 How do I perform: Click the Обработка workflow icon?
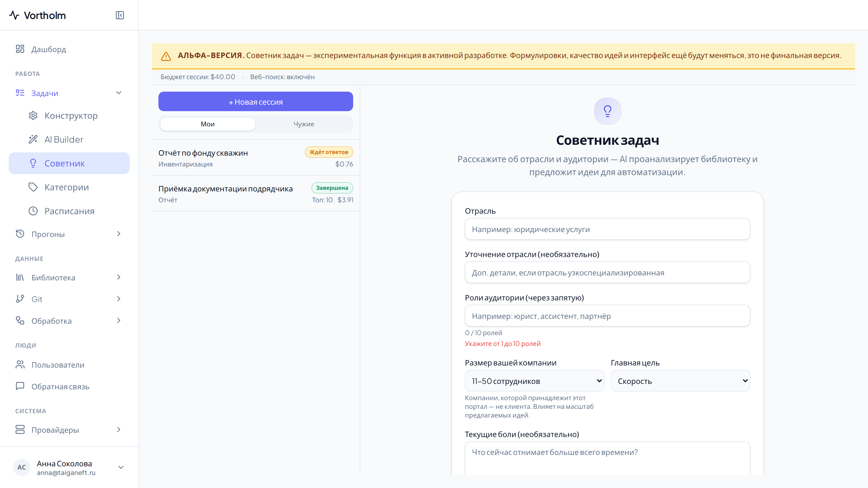point(20,321)
